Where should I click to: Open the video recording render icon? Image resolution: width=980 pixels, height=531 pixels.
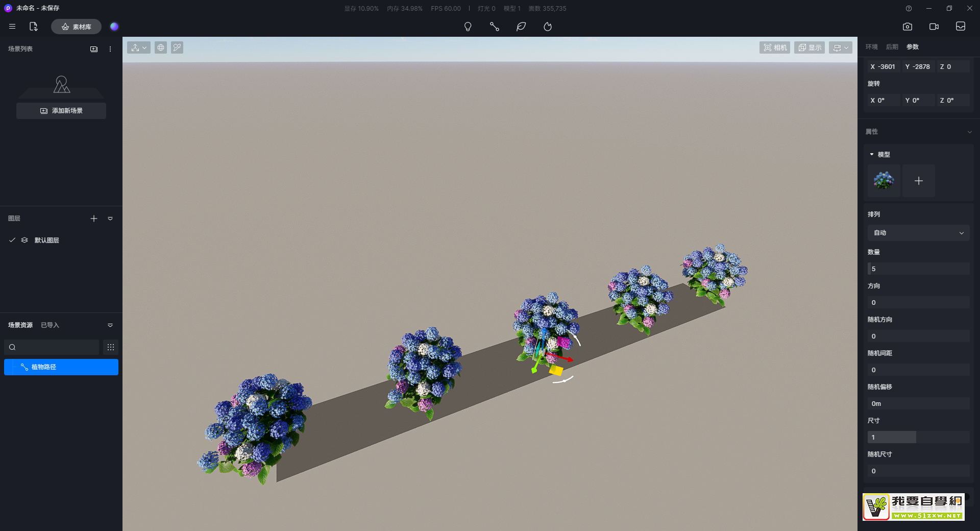934,27
